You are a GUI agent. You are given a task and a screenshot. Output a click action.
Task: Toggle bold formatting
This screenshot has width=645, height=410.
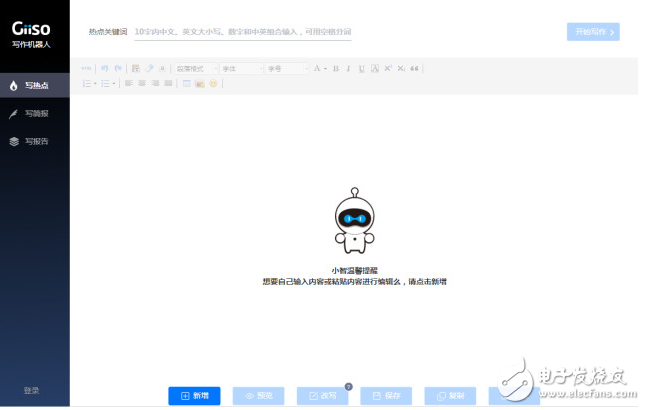coord(335,68)
